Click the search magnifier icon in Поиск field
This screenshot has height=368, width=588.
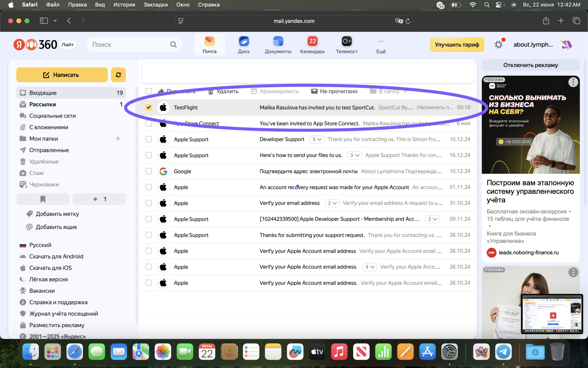173,45
